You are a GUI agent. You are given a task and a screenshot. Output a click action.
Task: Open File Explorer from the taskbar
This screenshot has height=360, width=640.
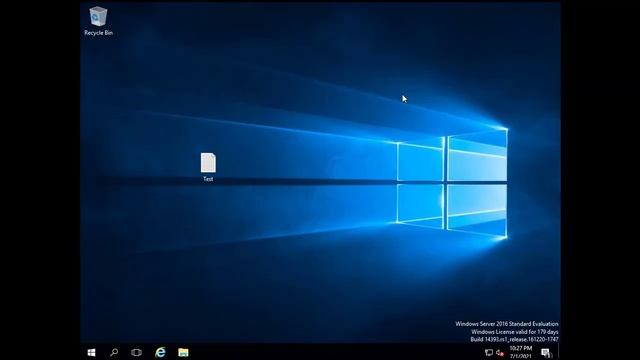pos(183,352)
